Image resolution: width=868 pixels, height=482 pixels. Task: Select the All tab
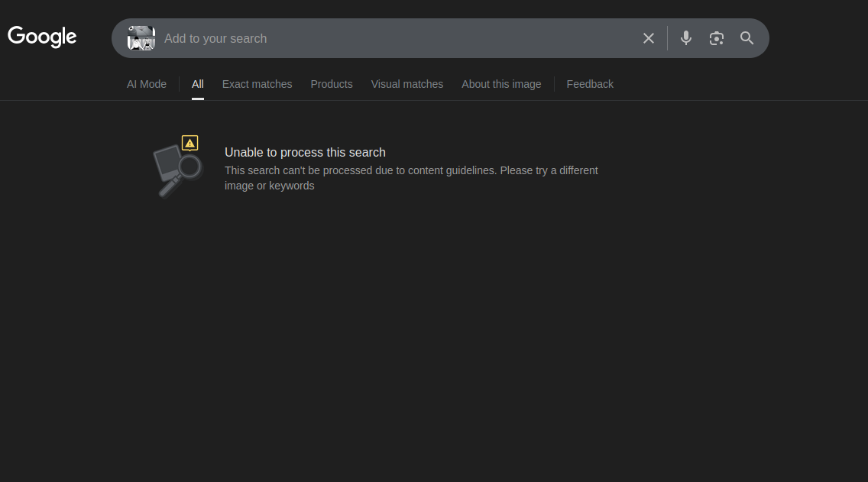(198, 84)
